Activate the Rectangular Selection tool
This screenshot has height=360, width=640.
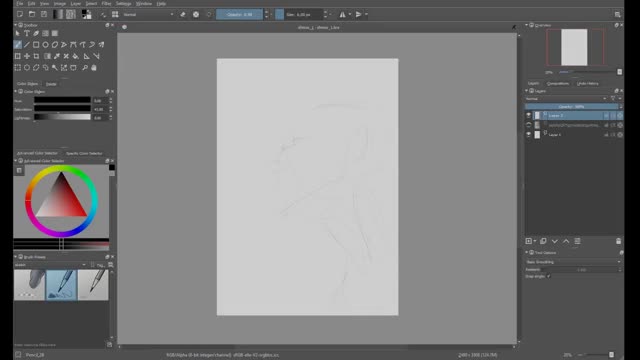[18, 67]
